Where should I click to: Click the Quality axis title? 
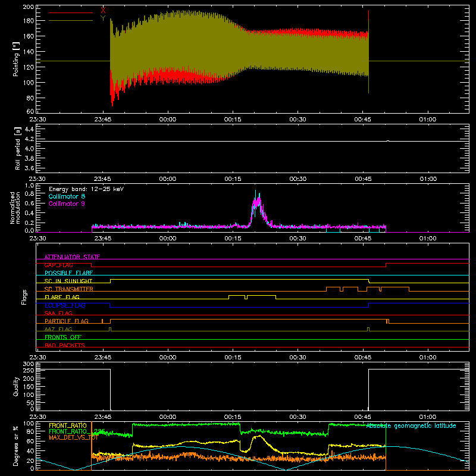coord(16,386)
